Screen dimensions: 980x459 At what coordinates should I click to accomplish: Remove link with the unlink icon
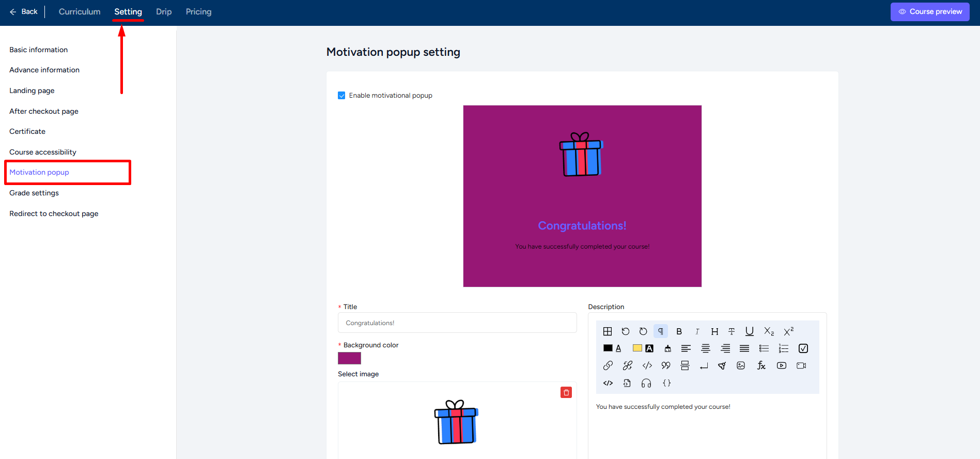[x=628, y=365]
